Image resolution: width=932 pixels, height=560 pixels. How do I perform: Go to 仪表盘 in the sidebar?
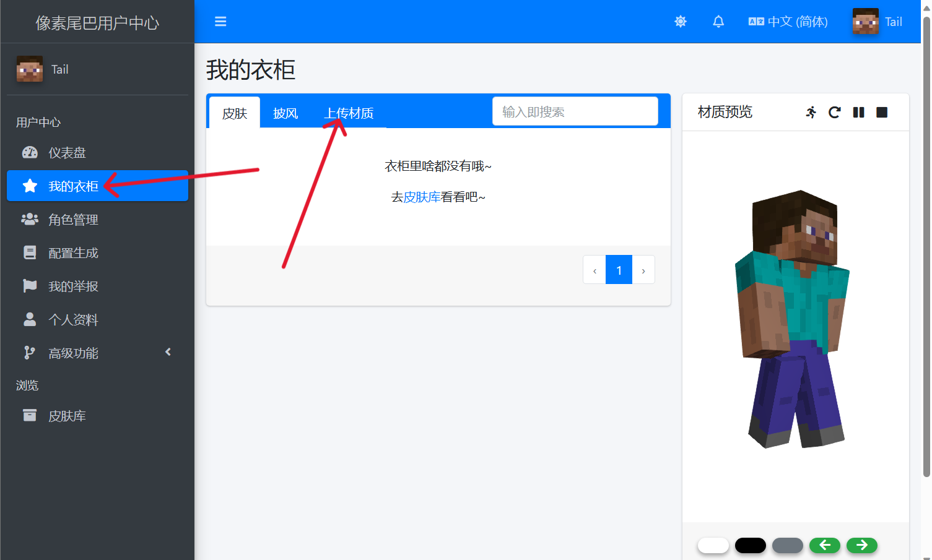pos(67,153)
